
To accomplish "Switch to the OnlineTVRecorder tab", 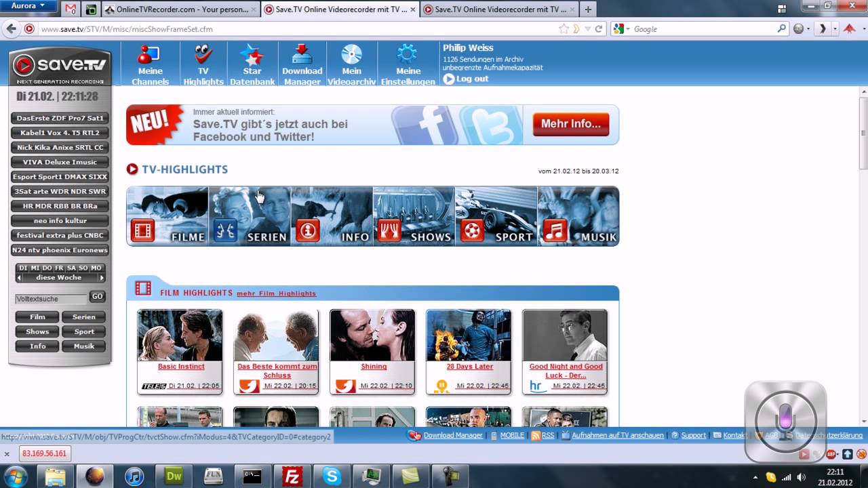I will (x=180, y=9).
